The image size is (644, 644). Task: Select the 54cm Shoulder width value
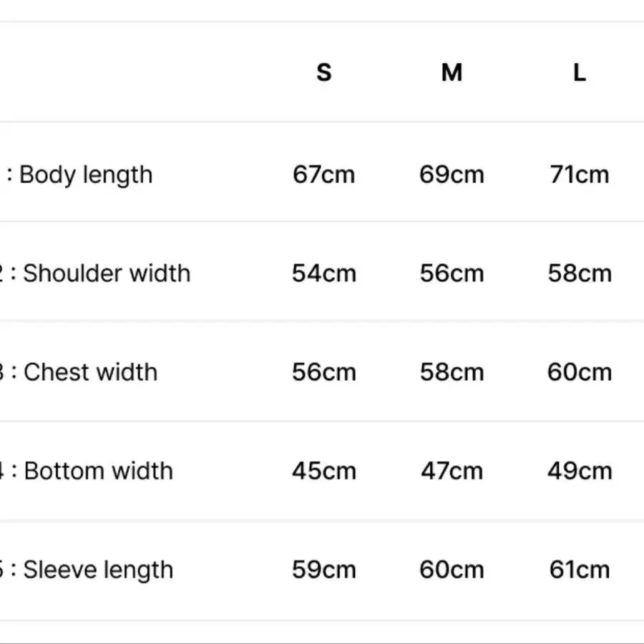[x=323, y=273]
